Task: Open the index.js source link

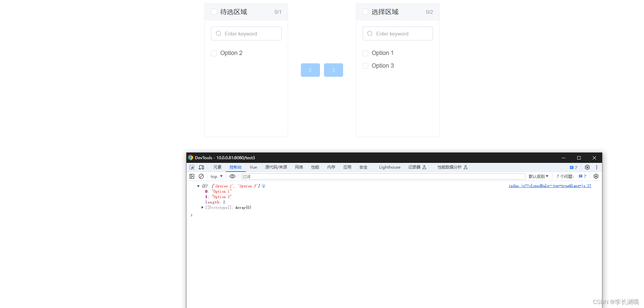Action: (x=550, y=186)
